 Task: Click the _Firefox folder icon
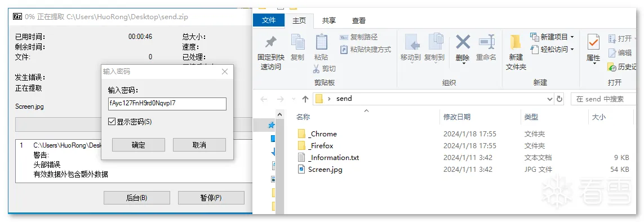(x=301, y=146)
